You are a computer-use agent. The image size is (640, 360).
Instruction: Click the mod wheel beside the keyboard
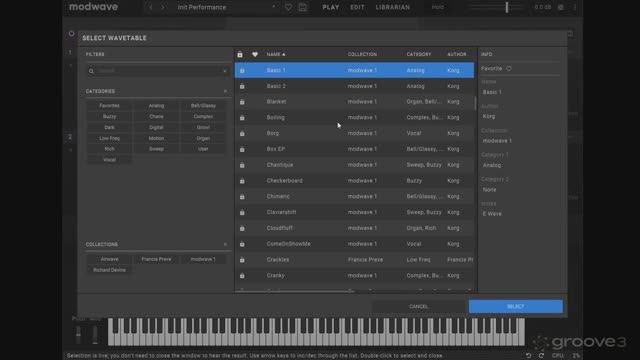(x=95, y=334)
